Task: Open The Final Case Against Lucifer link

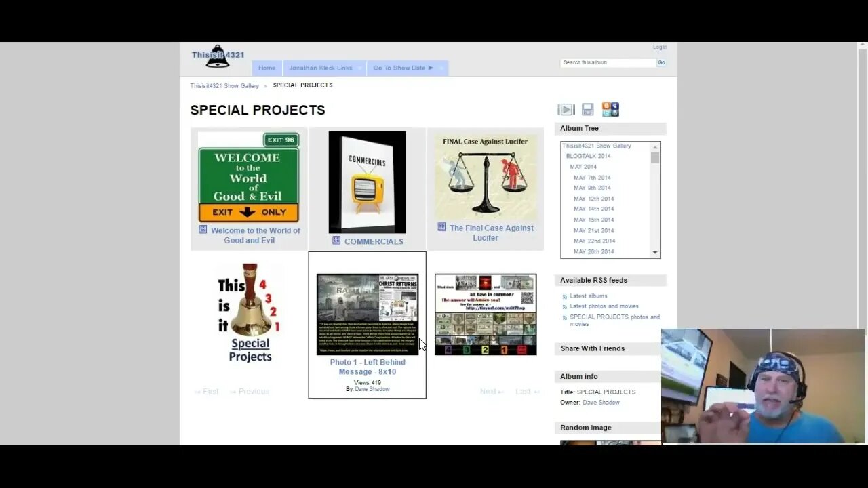Action: [x=491, y=232]
